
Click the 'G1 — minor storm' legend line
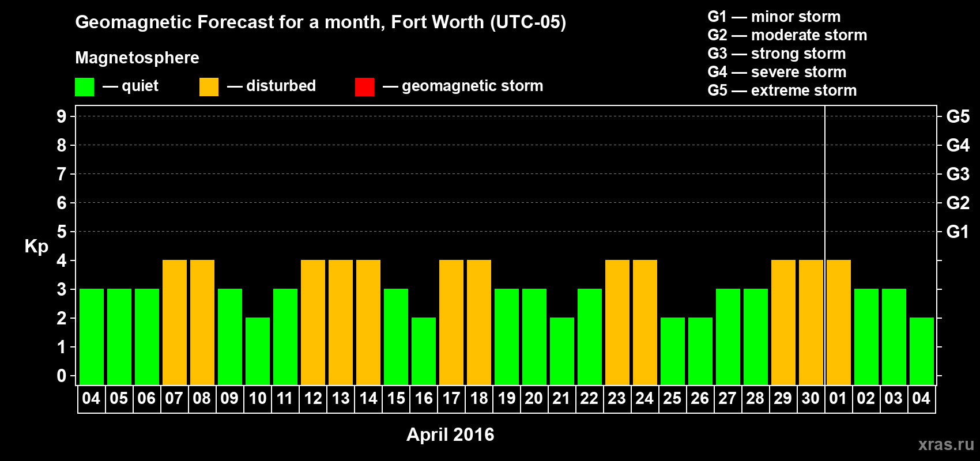coord(774,17)
